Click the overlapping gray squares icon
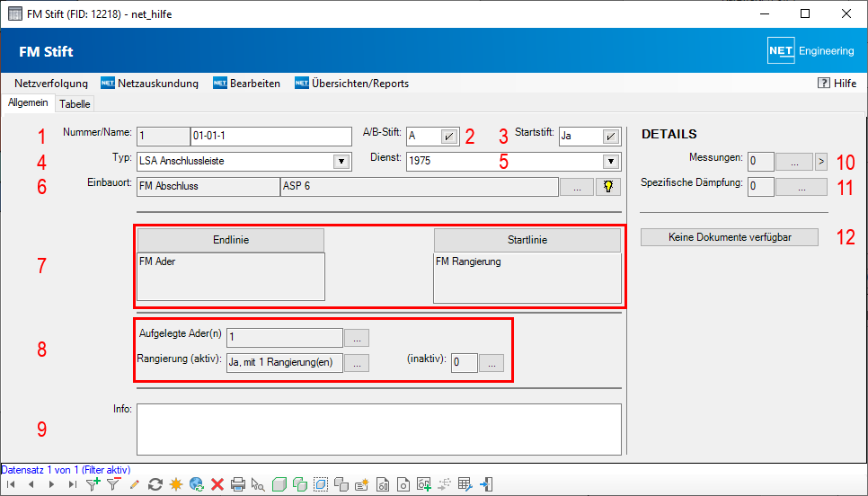This screenshot has height=496, width=868. [x=341, y=484]
